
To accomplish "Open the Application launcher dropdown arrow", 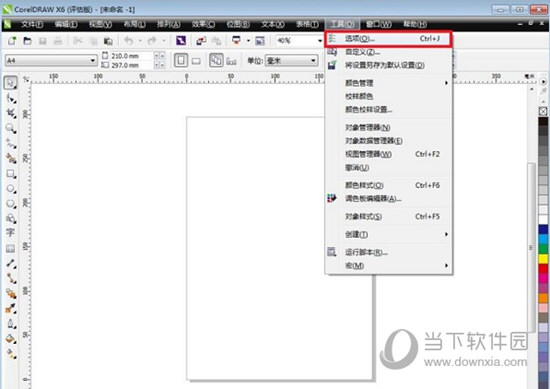I will pos(248,41).
